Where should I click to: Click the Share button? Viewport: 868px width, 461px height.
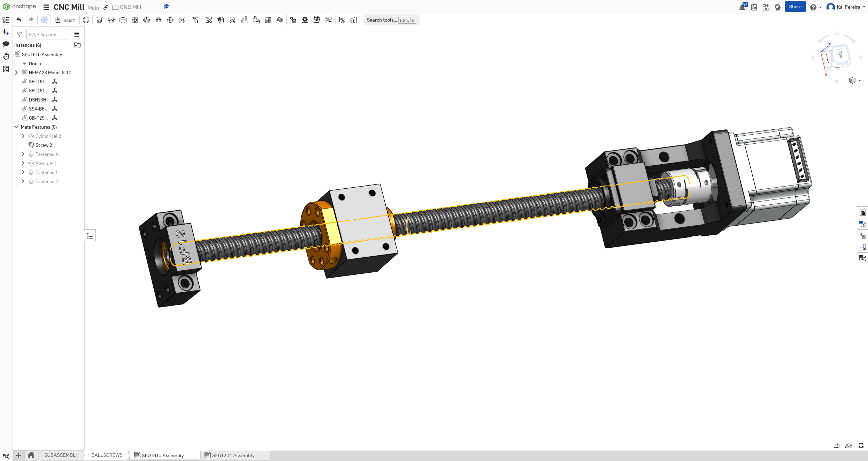[x=795, y=7]
